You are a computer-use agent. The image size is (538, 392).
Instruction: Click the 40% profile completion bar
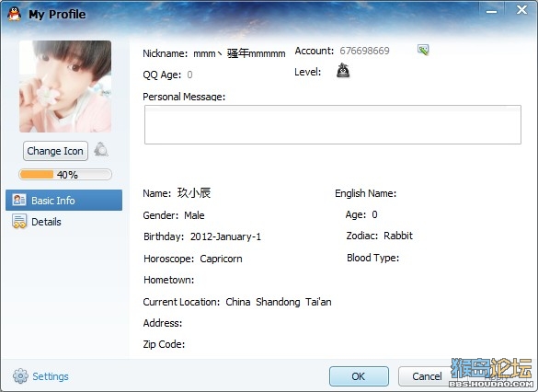[x=65, y=174]
